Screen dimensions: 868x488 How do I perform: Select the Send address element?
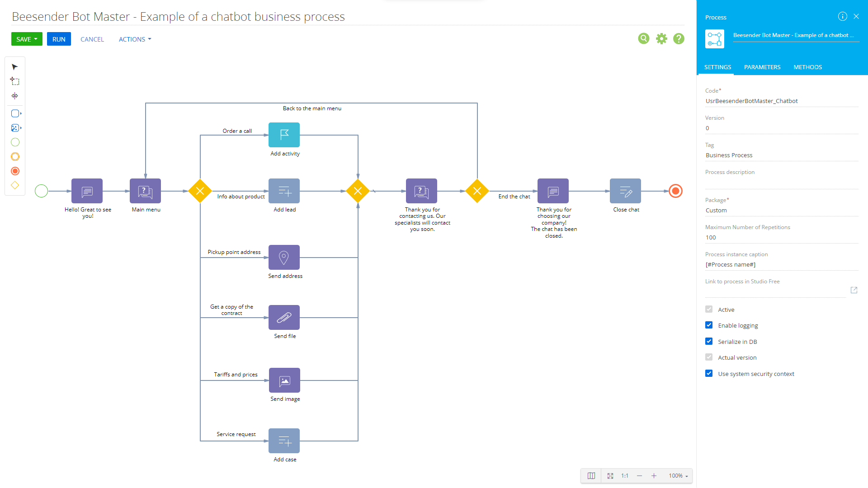284,257
